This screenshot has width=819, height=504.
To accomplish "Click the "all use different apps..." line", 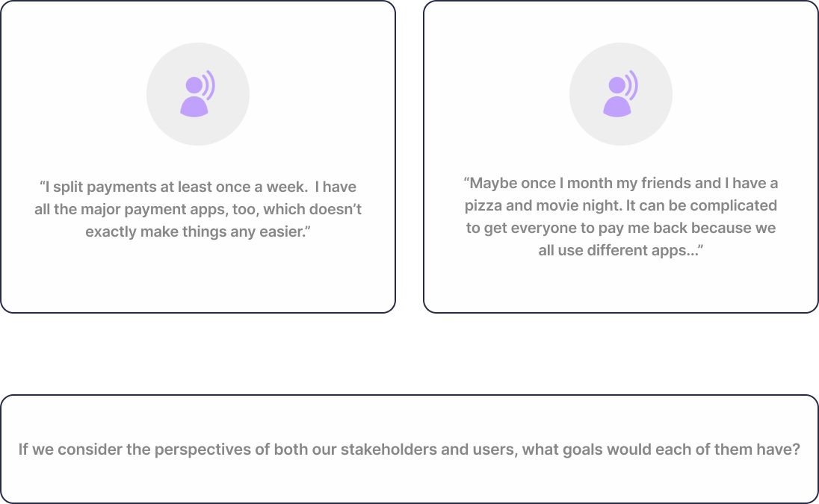I will point(620,250).
